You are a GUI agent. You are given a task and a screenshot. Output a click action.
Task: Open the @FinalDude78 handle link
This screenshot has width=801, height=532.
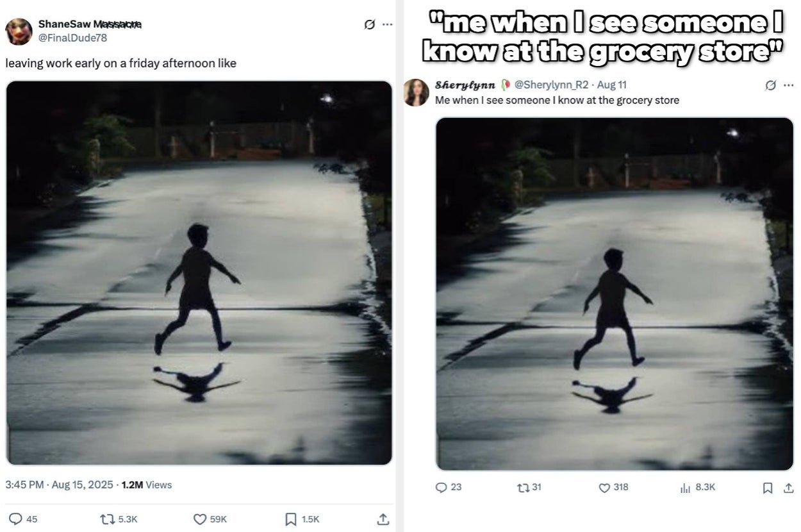[72, 38]
